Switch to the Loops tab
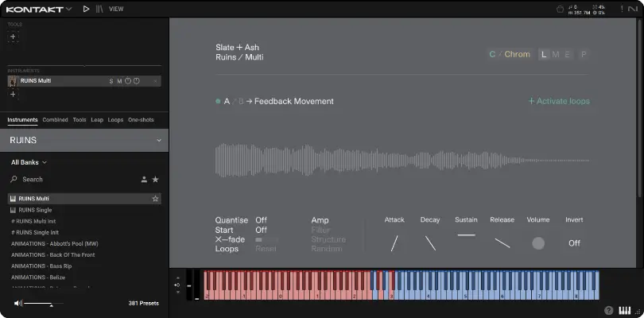Screen dimensions: 644x318 [x=115, y=120]
